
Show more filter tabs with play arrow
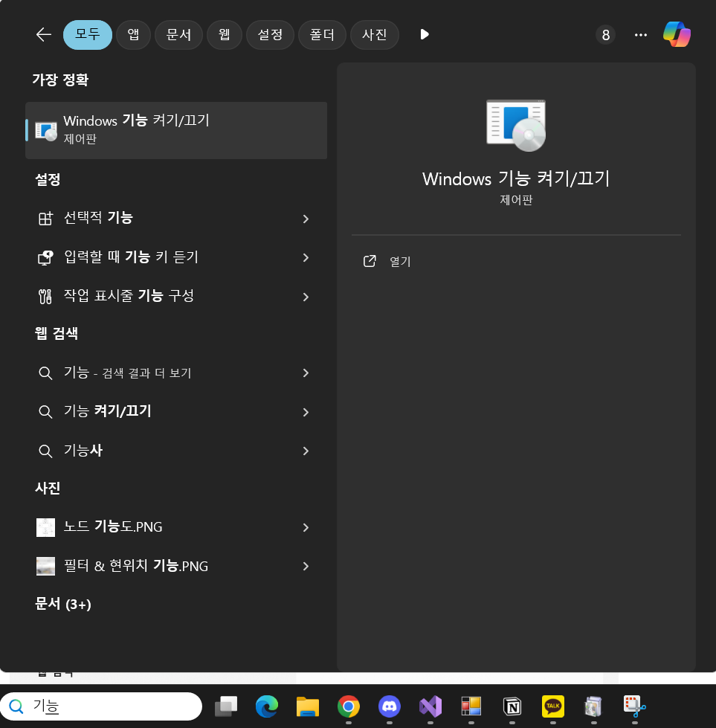[x=424, y=34]
